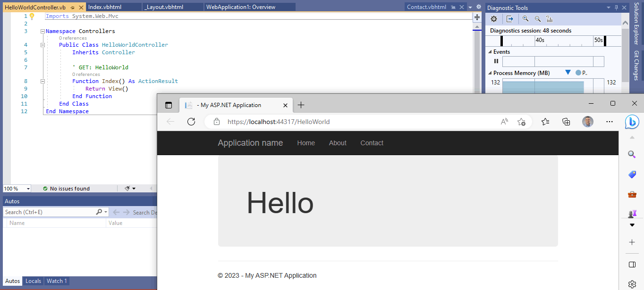Open the editor zoom level dropdown

pyautogui.click(x=27, y=188)
